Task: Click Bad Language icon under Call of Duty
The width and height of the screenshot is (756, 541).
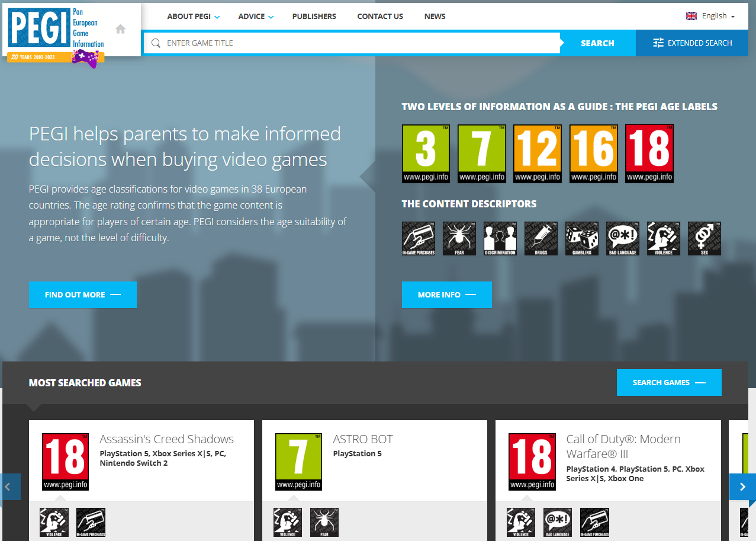Action: [x=558, y=523]
